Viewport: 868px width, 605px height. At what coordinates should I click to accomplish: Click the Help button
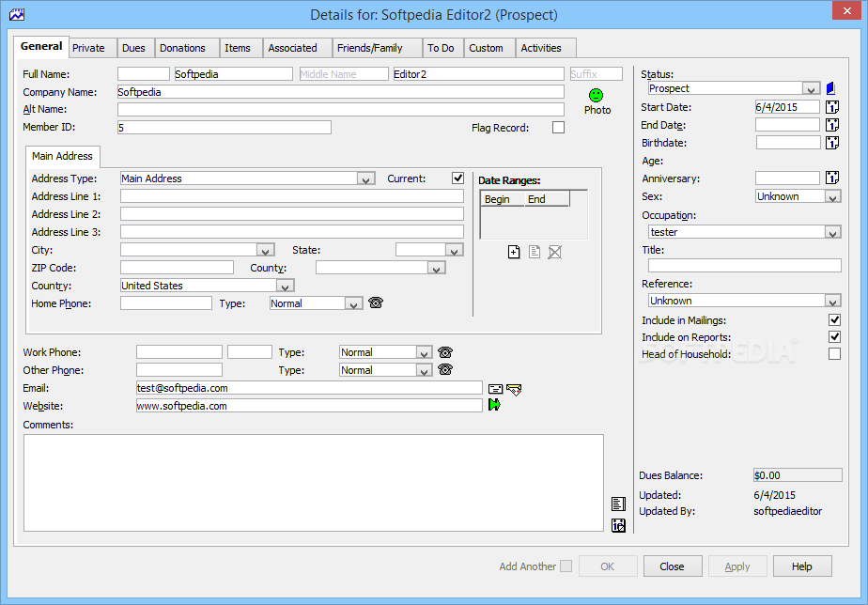pyautogui.click(x=801, y=566)
